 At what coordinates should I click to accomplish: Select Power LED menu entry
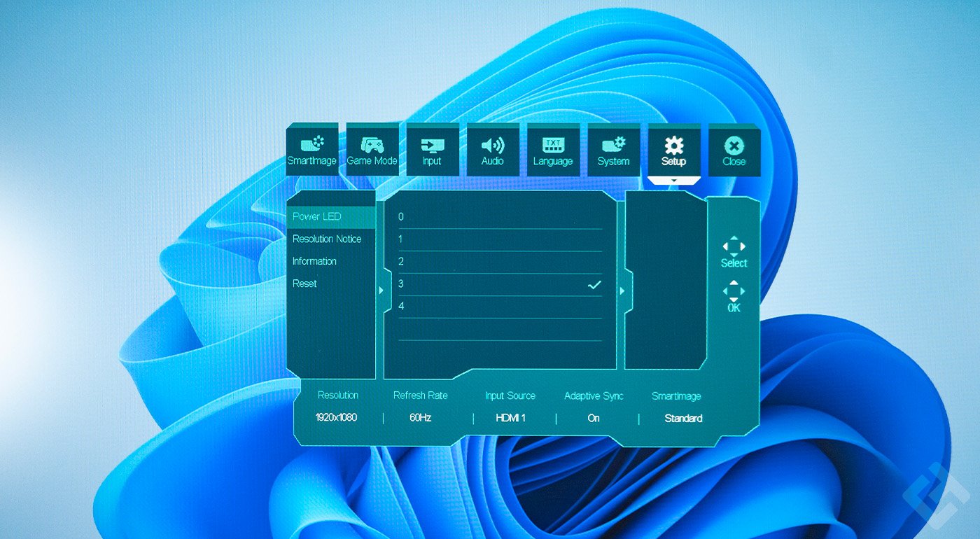pyautogui.click(x=331, y=217)
